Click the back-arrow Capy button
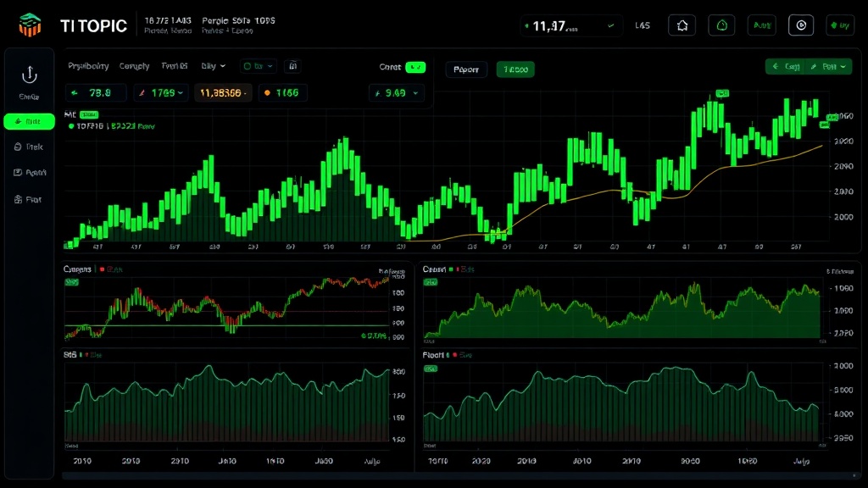Viewport: 868px width, 488px height. click(x=786, y=66)
